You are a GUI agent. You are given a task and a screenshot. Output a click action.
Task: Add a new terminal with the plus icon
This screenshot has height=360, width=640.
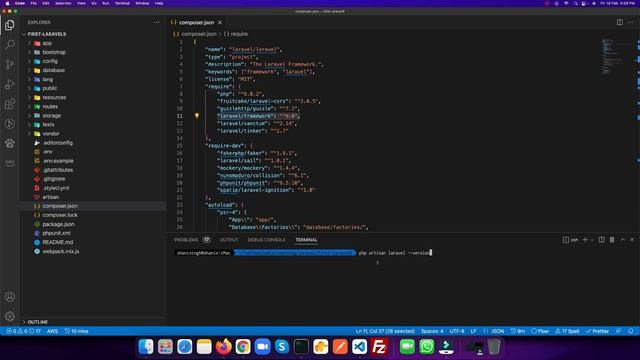pos(585,240)
